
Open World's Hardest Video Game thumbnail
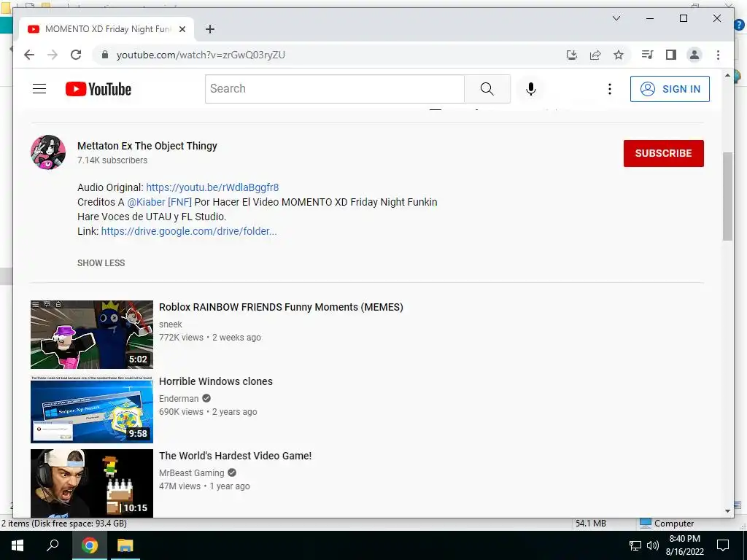[x=92, y=483]
